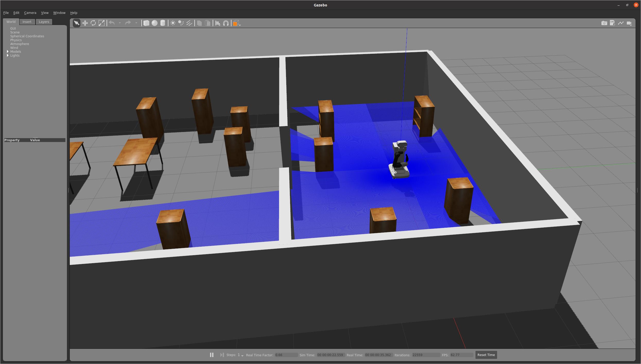Image resolution: width=641 pixels, height=364 pixels.
Task: Click the screenshot camera icon
Action: pyautogui.click(x=604, y=23)
